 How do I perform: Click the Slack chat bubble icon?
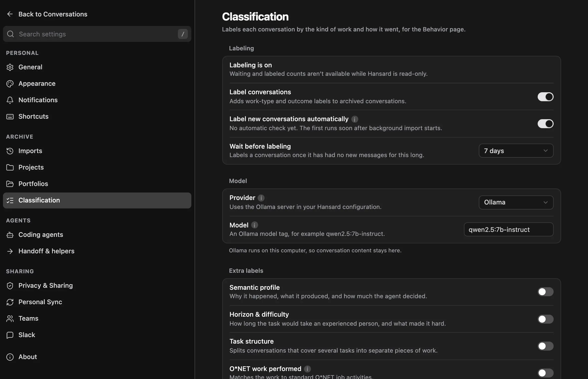pyautogui.click(x=10, y=335)
